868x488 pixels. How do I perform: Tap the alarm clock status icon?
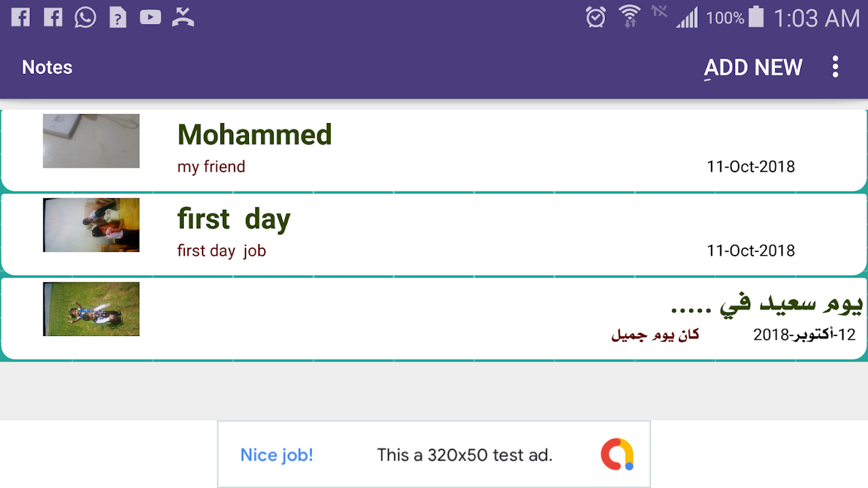[x=596, y=17]
